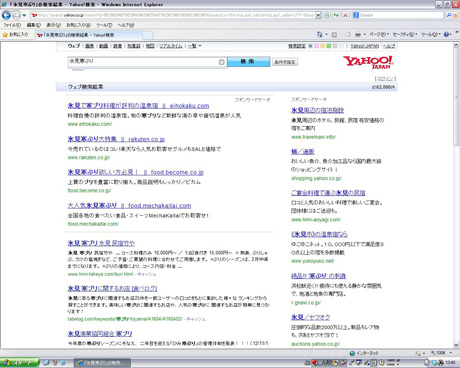
Task: Open Favorites center star button
Action: tap(15, 34)
